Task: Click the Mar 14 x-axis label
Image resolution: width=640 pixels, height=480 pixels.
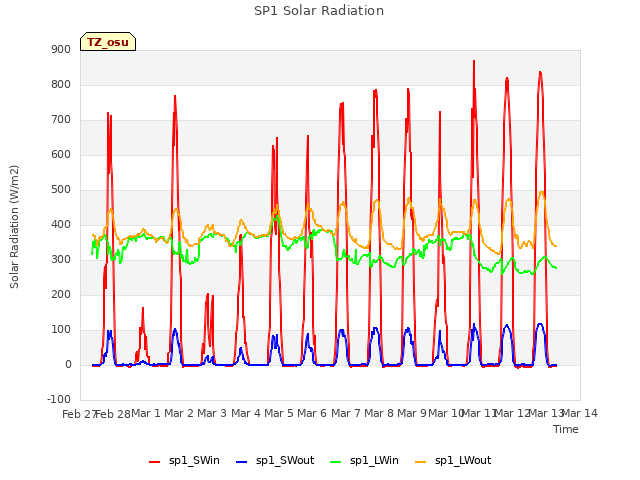Action: (x=579, y=413)
